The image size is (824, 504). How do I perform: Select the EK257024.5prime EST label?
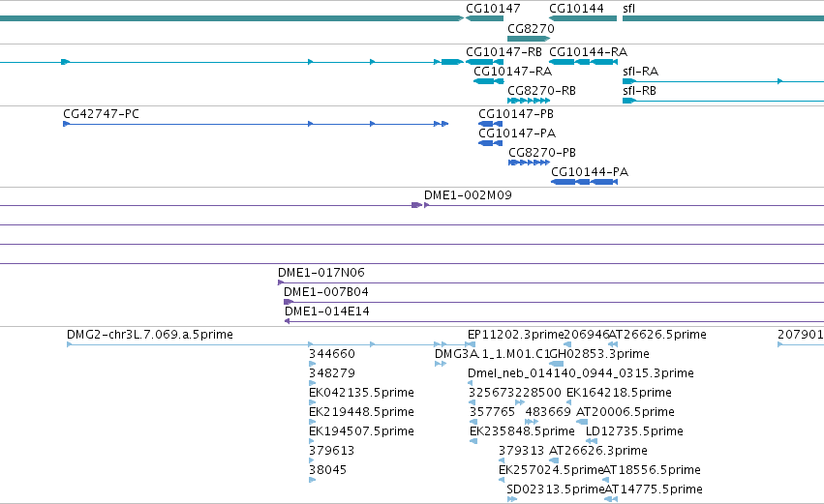click(551, 470)
